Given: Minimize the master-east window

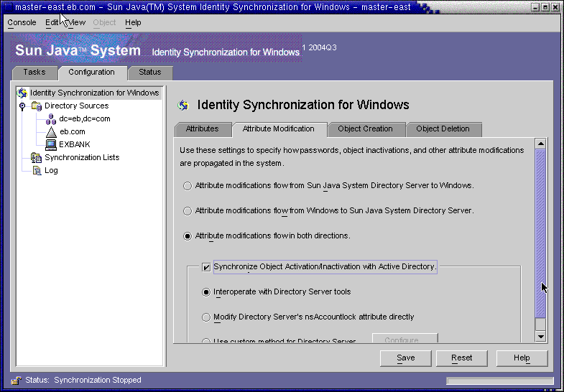Looking at the screenshot, I should point(535,7).
